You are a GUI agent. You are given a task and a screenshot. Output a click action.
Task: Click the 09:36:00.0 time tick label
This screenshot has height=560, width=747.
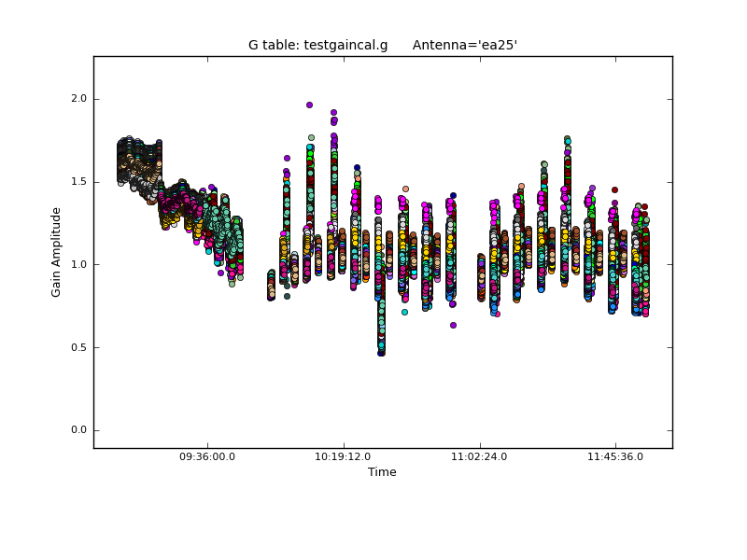[207, 457]
